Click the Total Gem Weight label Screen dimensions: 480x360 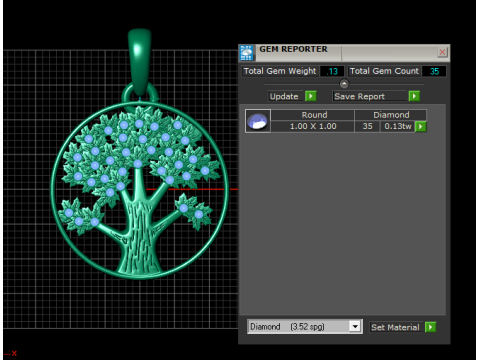pyautogui.click(x=280, y=71)
